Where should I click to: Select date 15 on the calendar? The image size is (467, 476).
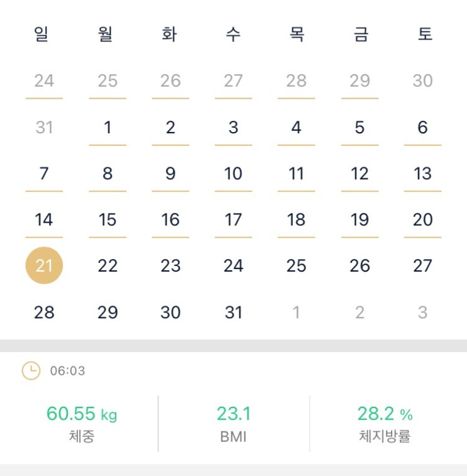(x=107, y=219)
